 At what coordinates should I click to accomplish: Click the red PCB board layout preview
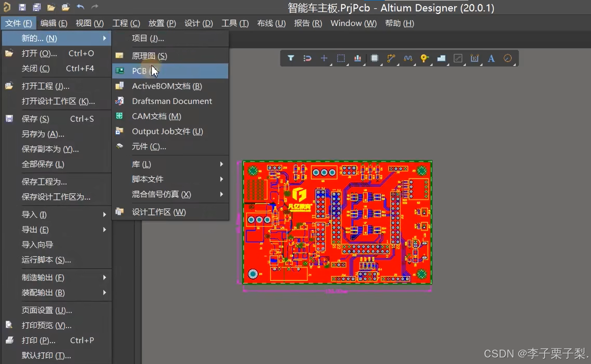(338, 222)
